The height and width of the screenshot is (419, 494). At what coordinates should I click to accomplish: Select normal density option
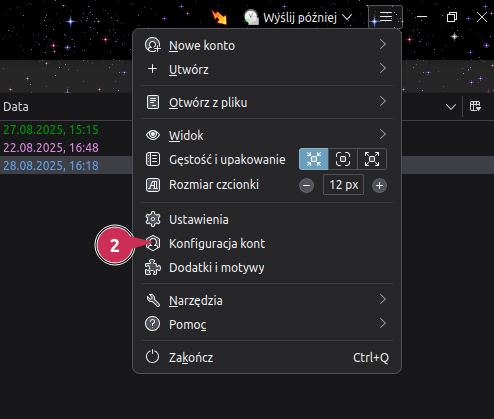[343, 159]
